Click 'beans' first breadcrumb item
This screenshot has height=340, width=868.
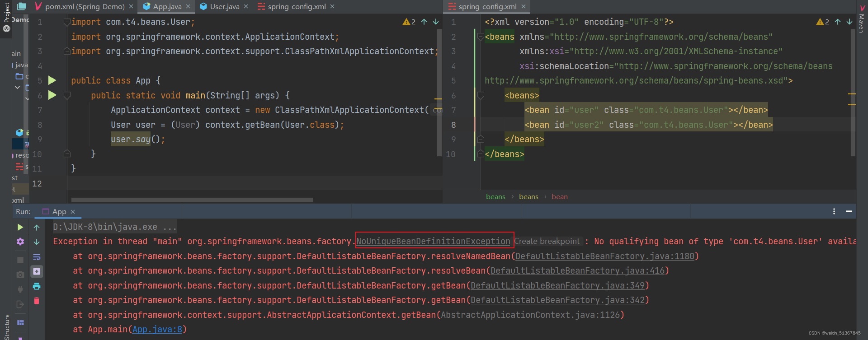(495, 196)
